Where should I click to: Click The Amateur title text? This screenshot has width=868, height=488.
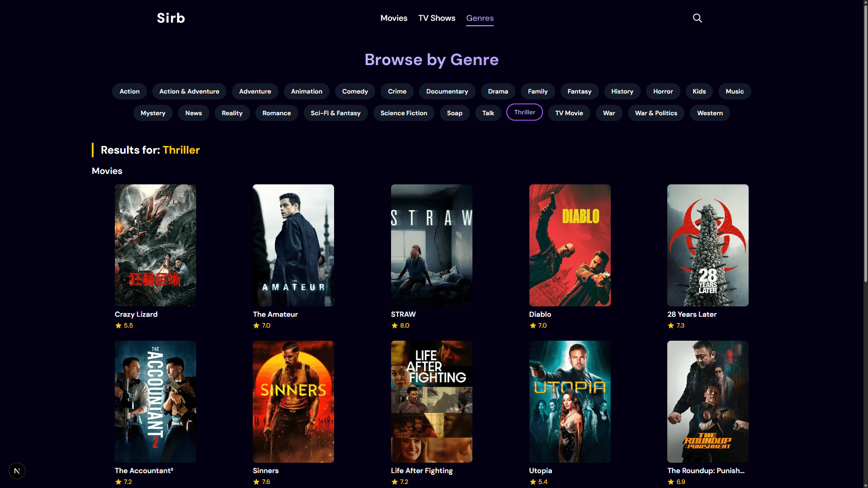(275, 314)
